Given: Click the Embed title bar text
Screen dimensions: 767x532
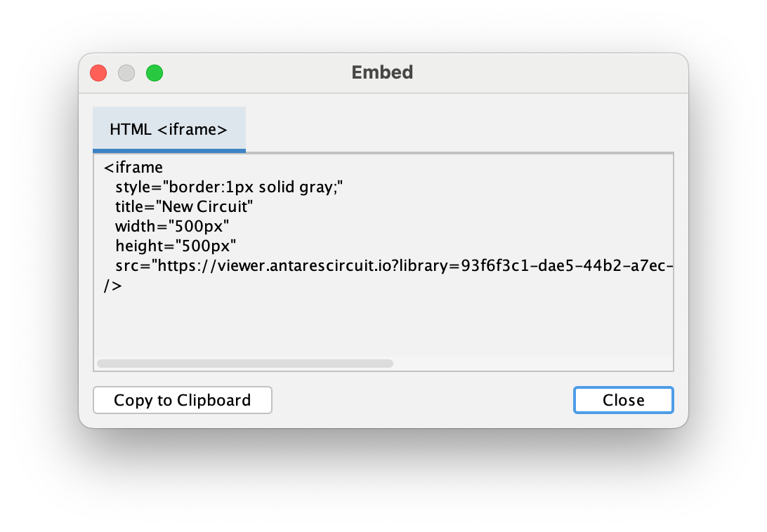Looking at the screenshot, I should (x=382, y=72).
